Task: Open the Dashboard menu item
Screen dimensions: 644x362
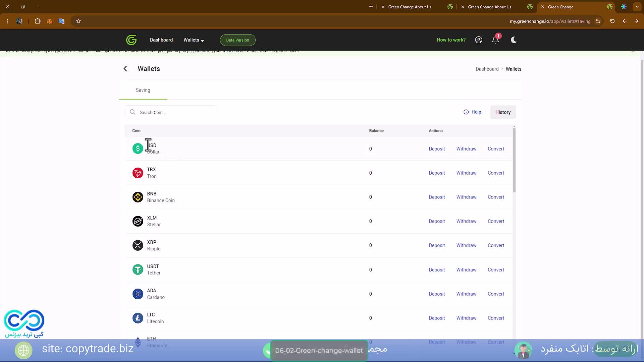Action: [161, 40]
